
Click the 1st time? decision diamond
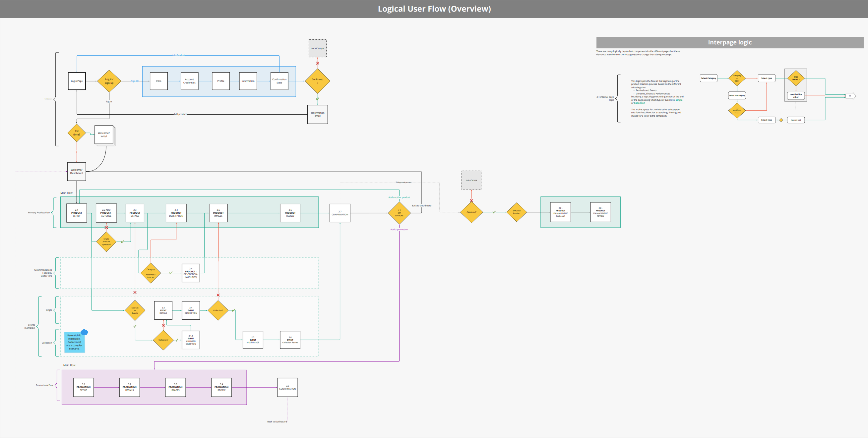point(77,133)
